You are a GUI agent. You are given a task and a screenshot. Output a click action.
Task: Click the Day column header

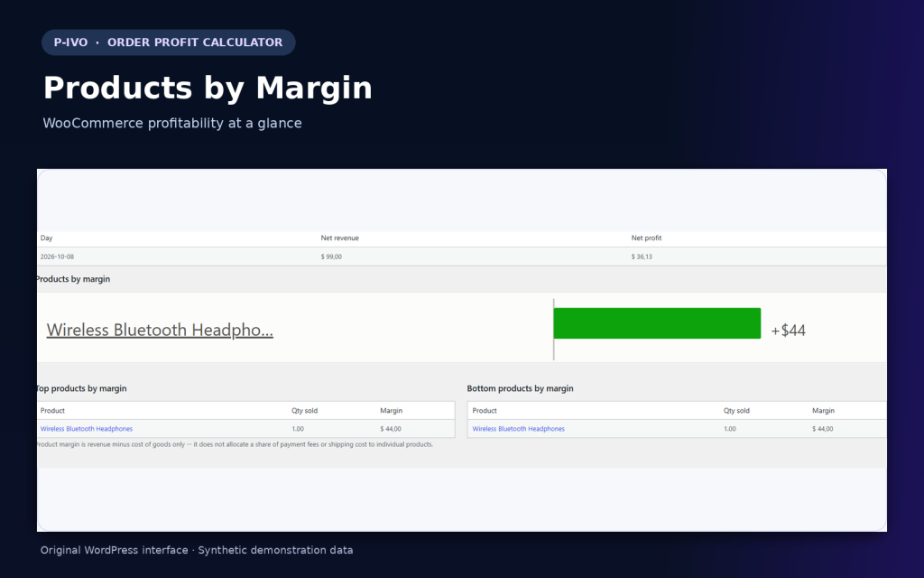(47, 238)
